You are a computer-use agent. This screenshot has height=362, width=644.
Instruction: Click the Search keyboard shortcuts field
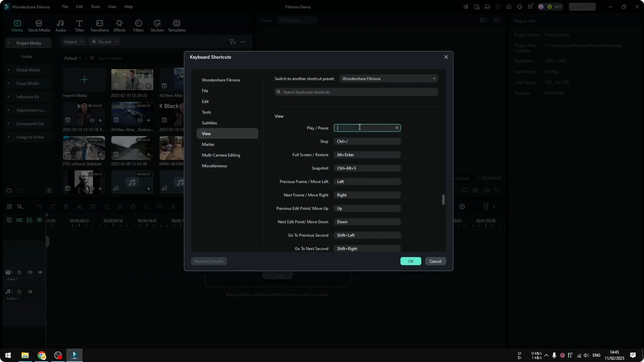pos(356,92)
